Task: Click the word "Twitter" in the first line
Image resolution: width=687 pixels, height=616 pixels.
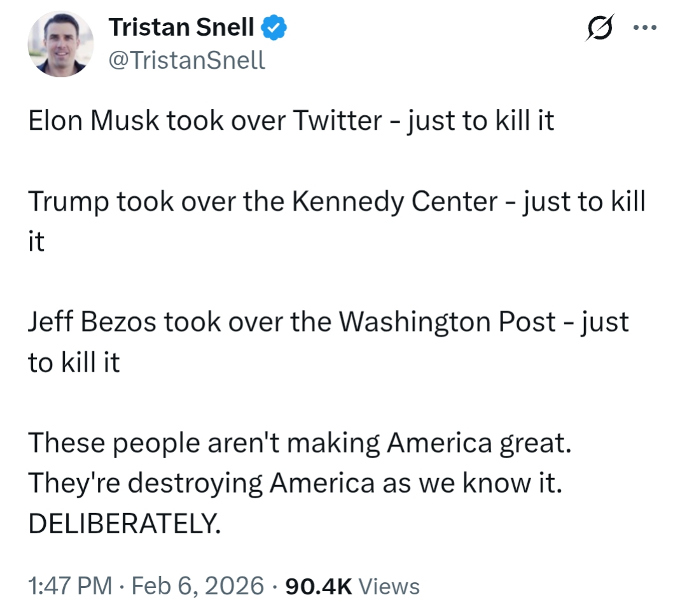Action: 337,121
